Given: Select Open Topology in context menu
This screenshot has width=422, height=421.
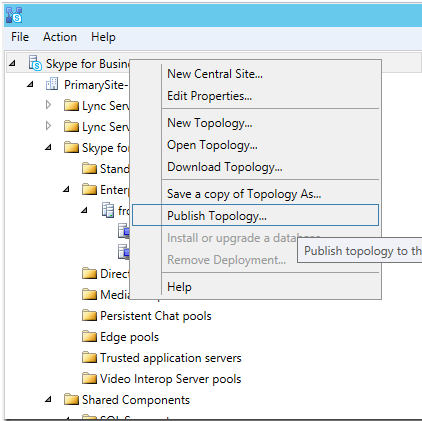Looking at the screenshot, I should 255,145.
